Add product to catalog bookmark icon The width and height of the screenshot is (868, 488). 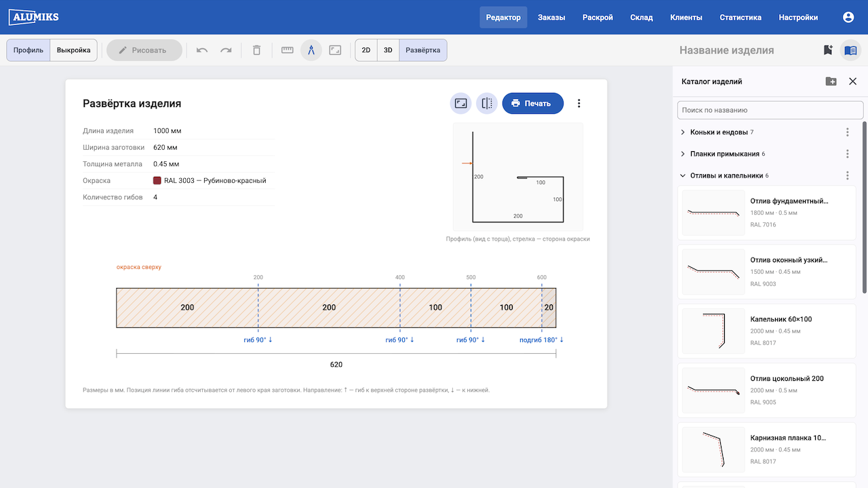pyautogui.click(x=827, y=50)
